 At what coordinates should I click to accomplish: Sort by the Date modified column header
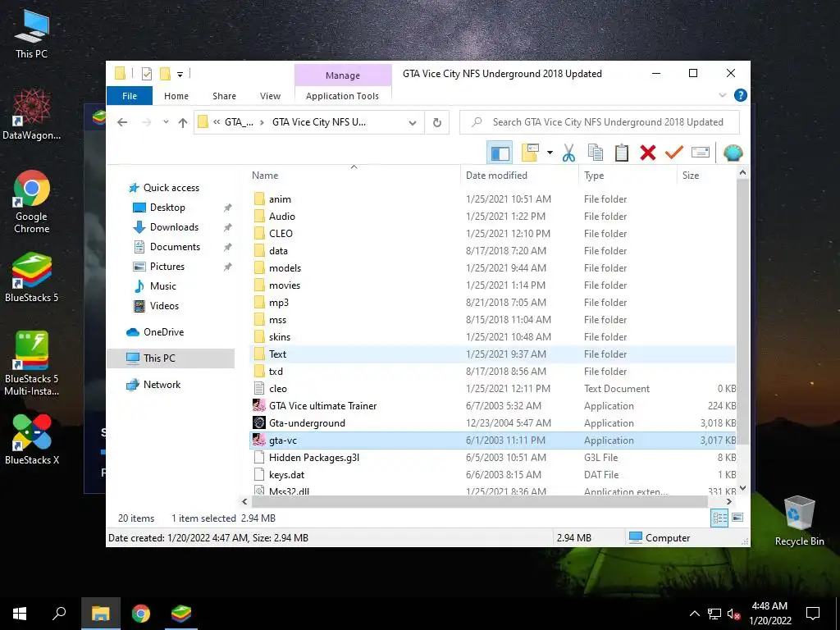click(519, 176)
